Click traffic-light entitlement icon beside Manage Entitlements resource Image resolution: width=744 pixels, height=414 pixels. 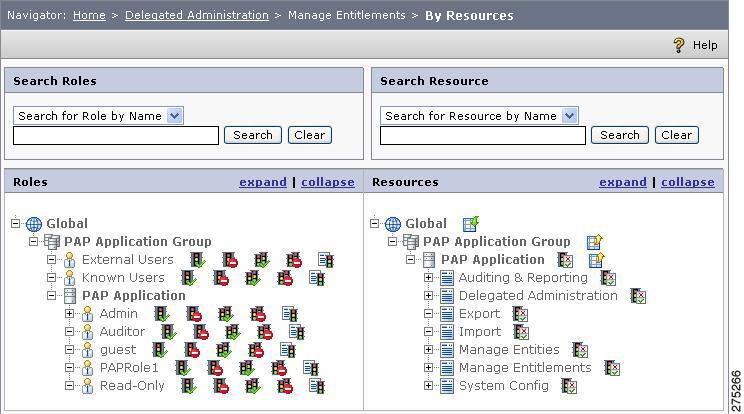612,368
